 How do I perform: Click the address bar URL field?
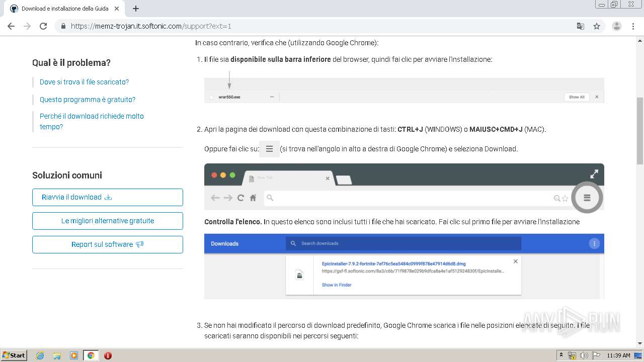[322, 26]
